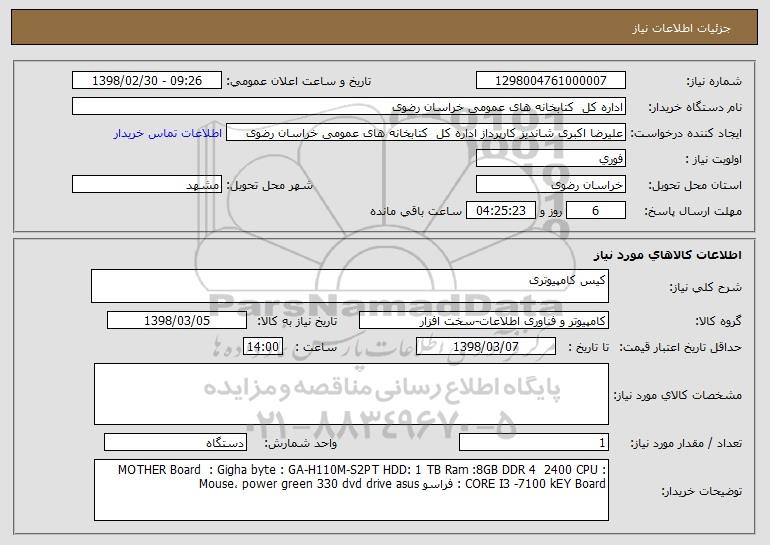Click the unit of measure field دستگاه
This screenshot has width=770, height=545.
point(175,442)
